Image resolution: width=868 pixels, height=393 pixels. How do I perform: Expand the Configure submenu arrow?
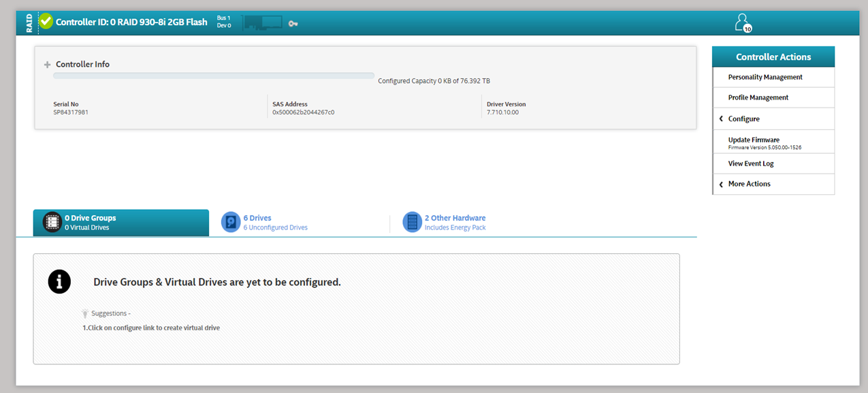pos(721,119)
